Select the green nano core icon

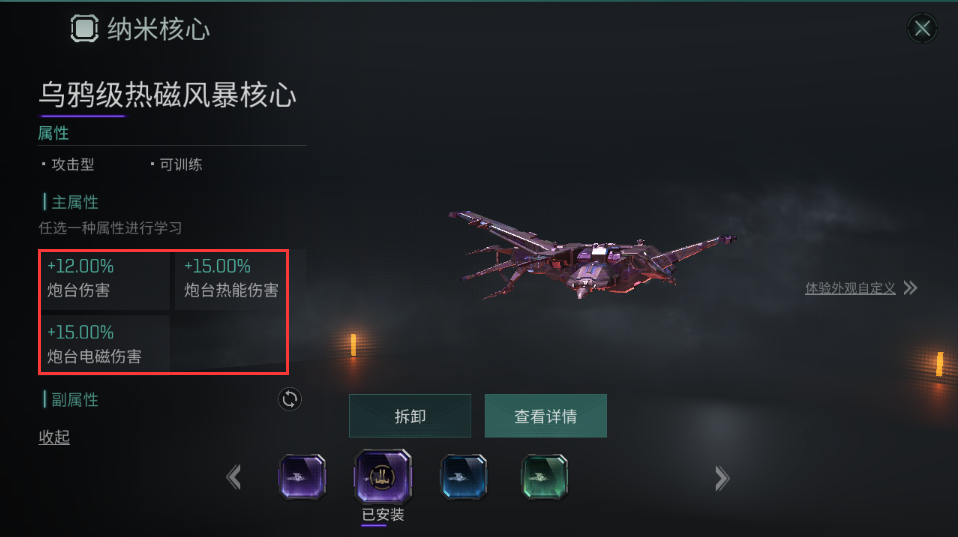click(544, 477)
